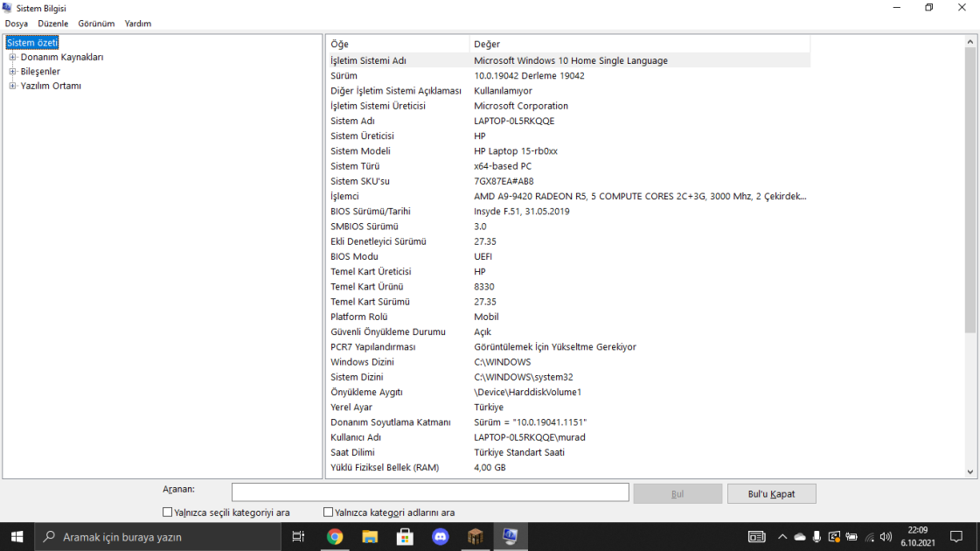The width and height of the screenshot is (980, 551).
Task: Click the AMD A9-9420 RADEON R5 value
Action: (x=640, y=196)
